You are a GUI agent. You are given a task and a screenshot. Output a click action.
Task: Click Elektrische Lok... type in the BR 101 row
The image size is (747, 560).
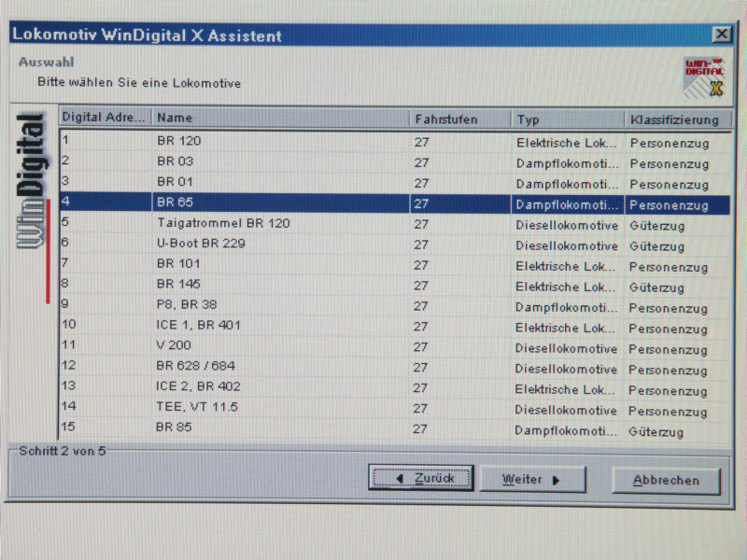click(x=565, y=266)
